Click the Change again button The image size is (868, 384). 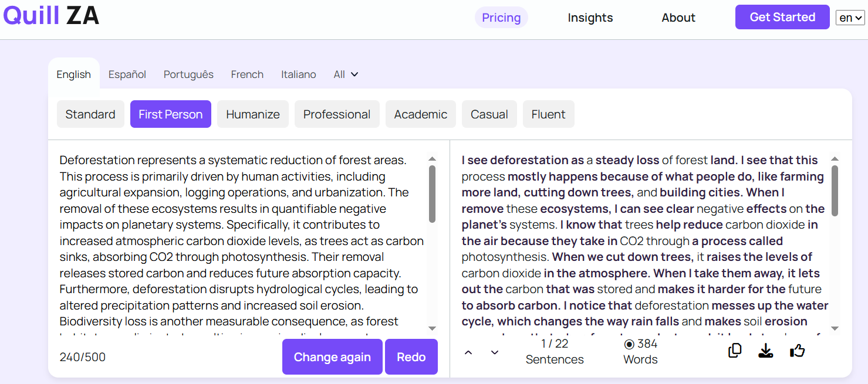click(x=332, y=356)
